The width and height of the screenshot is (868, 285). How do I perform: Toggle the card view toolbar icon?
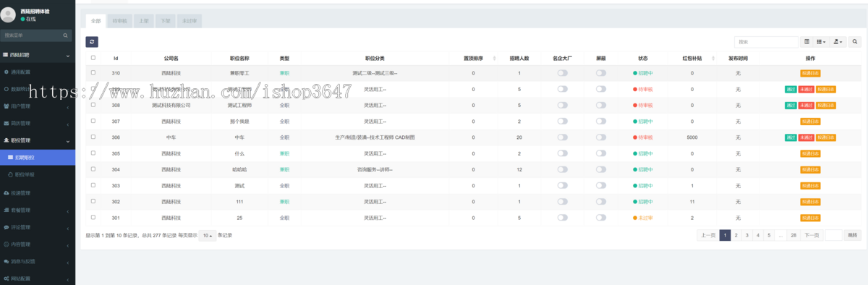tap(807, 42)
